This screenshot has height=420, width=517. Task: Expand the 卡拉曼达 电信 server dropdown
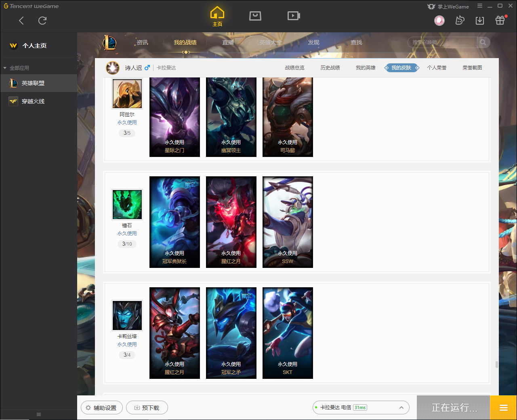click(x=361, y=407)
